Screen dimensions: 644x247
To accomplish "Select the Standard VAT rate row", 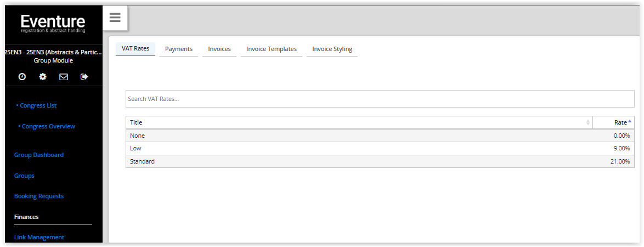I will (x=380, y=161).
